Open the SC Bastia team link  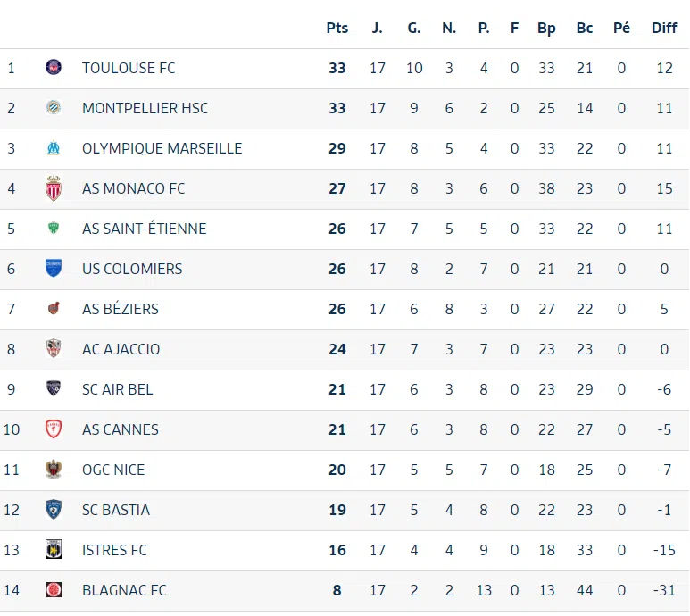click(116, 510)
